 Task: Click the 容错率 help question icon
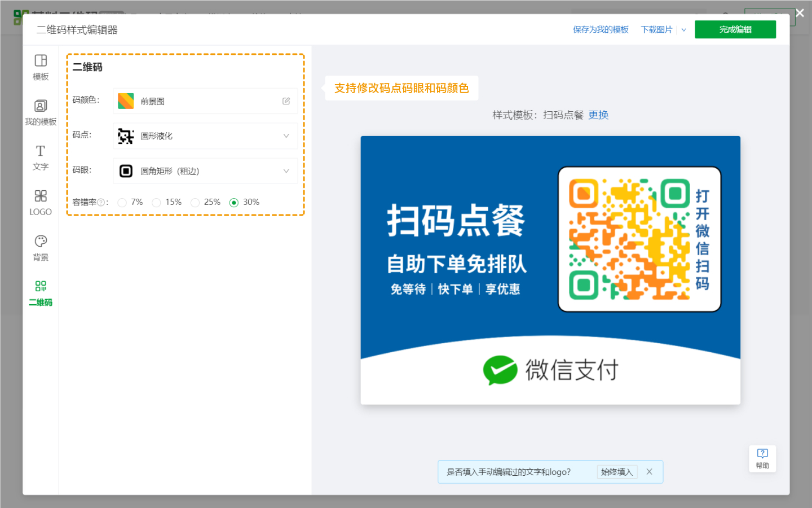click(101, 202)
